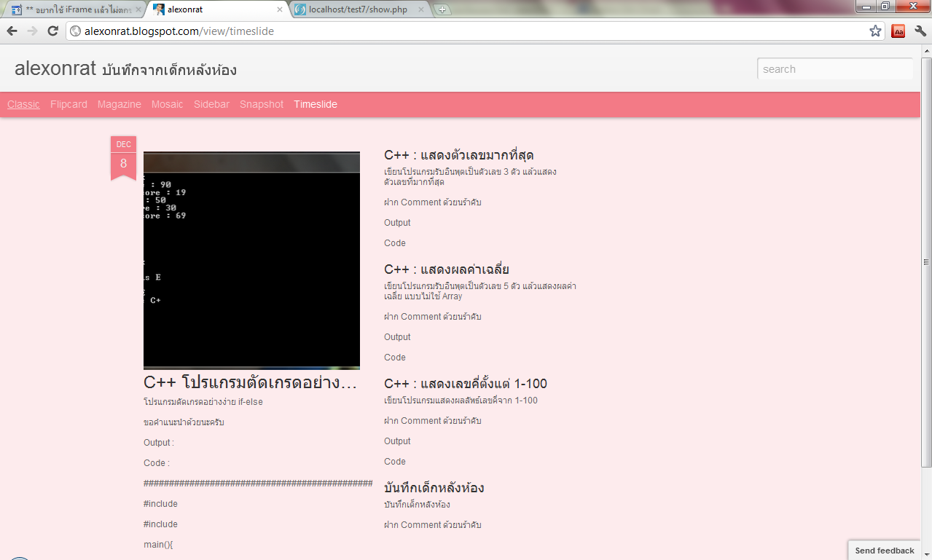This screenshot has width=932, height=560.
Task: Open post C++ : แสดงตัวเลขมากที่สุด
Action: (x=459, y=155)
